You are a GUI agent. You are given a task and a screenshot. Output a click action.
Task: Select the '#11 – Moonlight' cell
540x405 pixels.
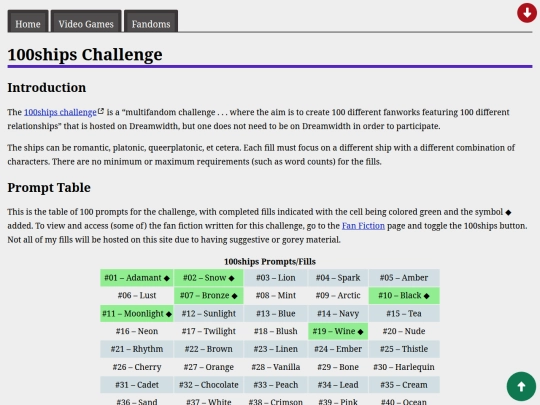(137, 313)
